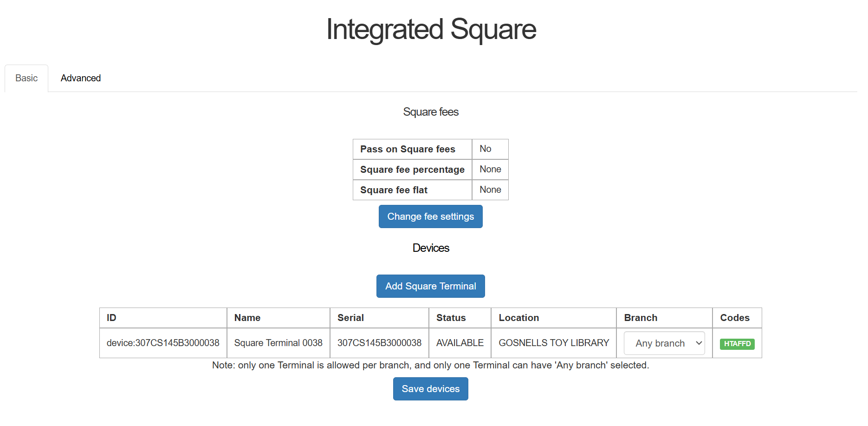Click the Status column header
Screen dimensions: 868x426
tap(460, 318)
